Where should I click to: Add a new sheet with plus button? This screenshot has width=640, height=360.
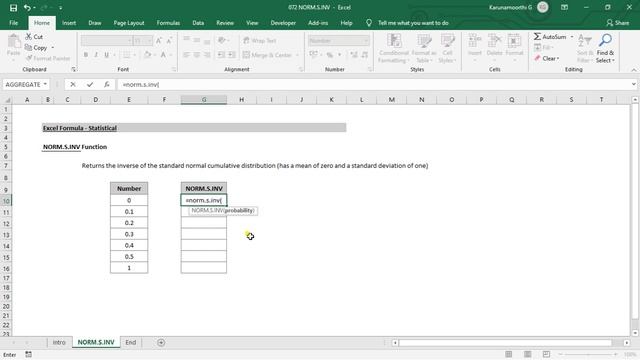coord(161,342)
